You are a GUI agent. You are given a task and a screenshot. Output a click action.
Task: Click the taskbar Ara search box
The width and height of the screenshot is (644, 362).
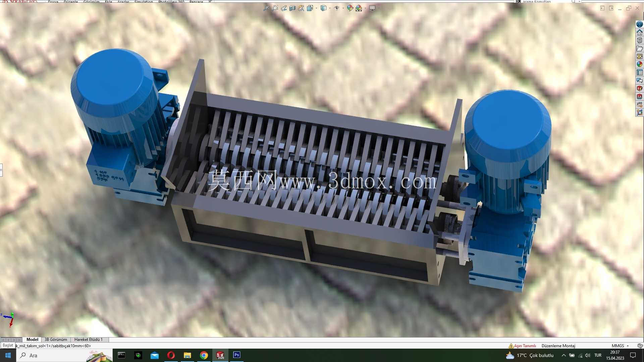(x=64, y=355)
